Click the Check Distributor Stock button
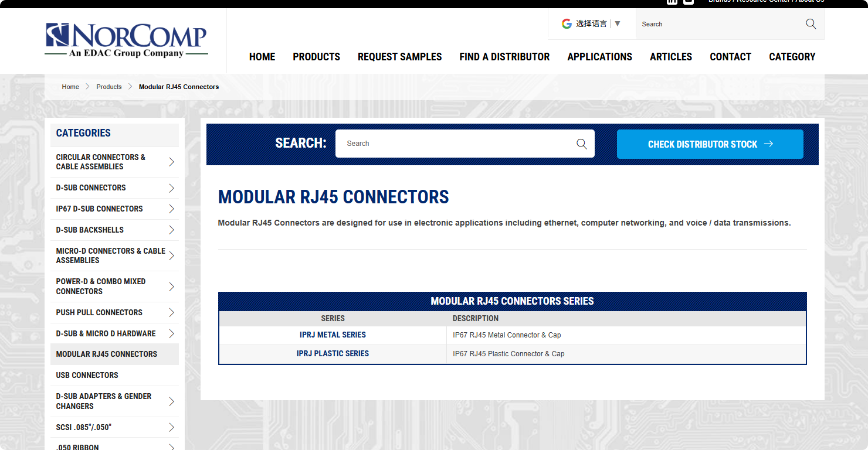Image resolution: width=868 pixels, height=450 pixels. (x=710, y=144)
